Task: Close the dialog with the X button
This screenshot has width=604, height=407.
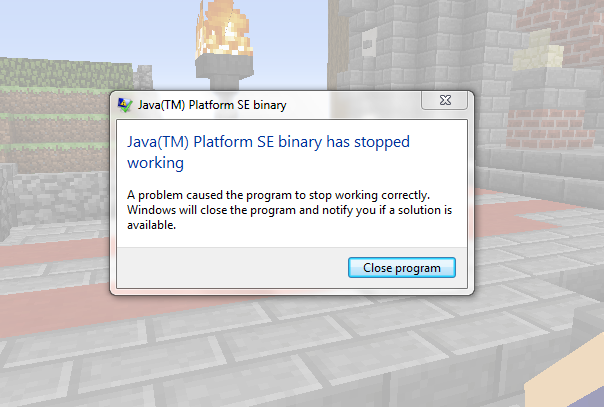Action: click(445, 100)
